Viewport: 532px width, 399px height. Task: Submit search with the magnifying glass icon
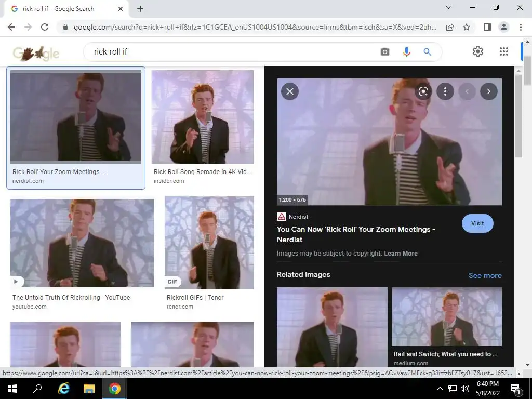[x=428, y=52]
